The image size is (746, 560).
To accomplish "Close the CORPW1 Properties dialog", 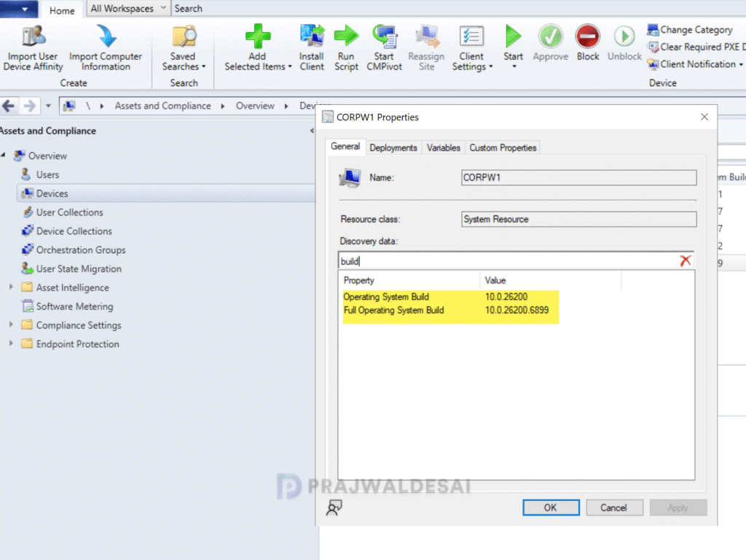I will point(704,117).
